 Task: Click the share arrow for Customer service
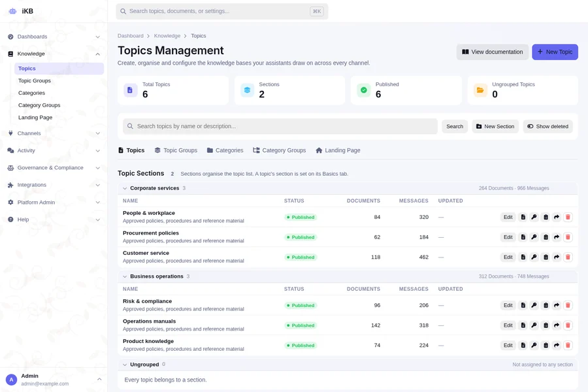pyautogui.click(x=557, y=257)
